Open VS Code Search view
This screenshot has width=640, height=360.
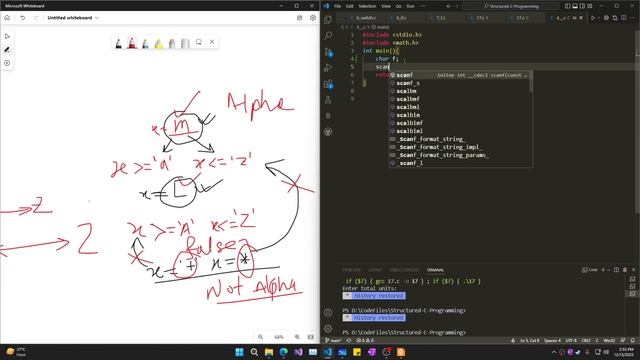pos(328,36)
